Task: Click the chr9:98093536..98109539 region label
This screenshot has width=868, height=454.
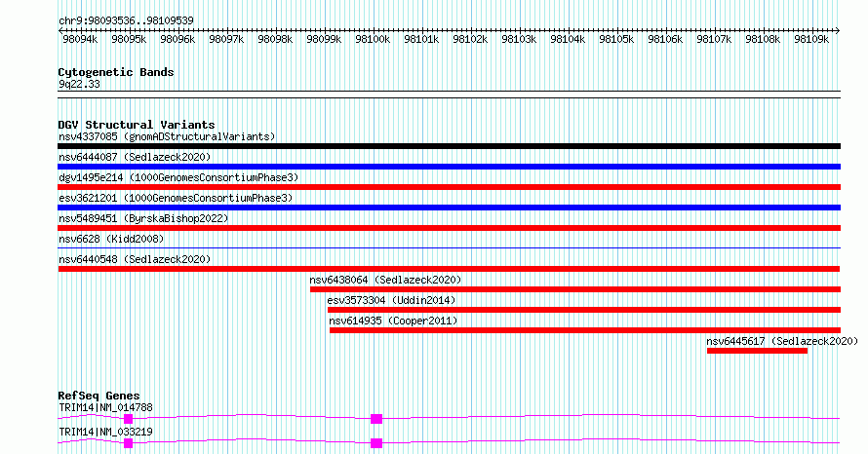Action: 126,20
